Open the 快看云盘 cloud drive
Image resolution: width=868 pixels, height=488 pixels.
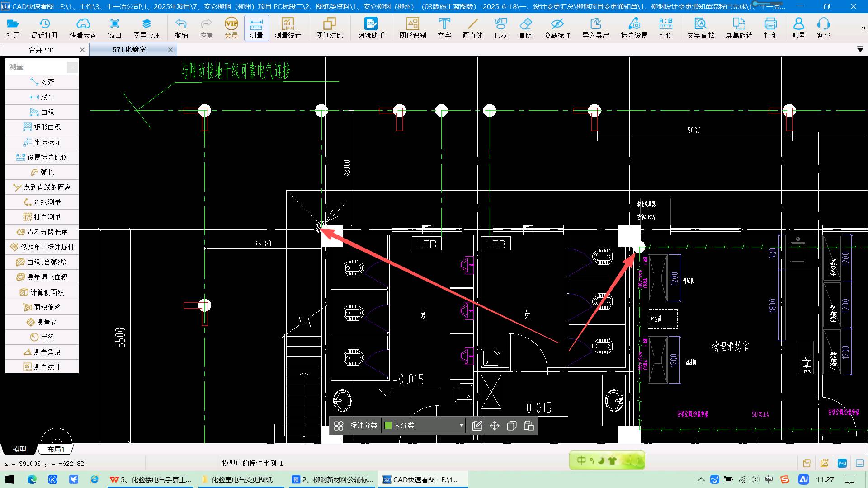pos(83,24)
